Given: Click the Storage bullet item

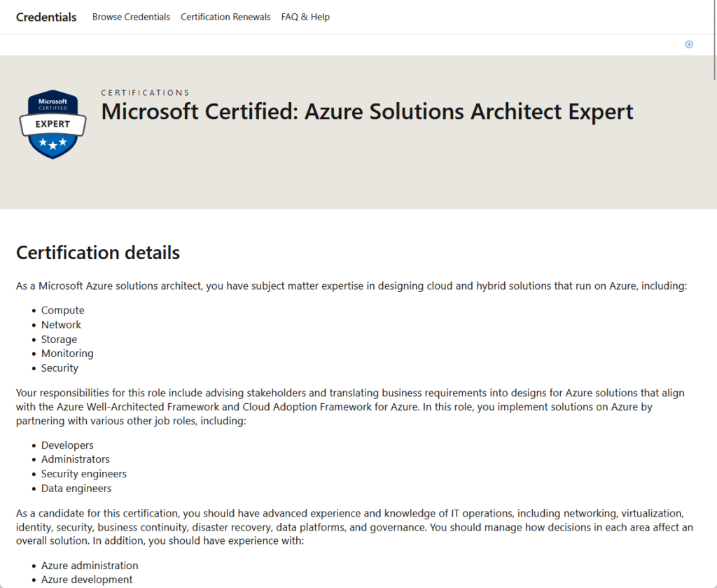Looking at the screenshot, I should [59, 339].
